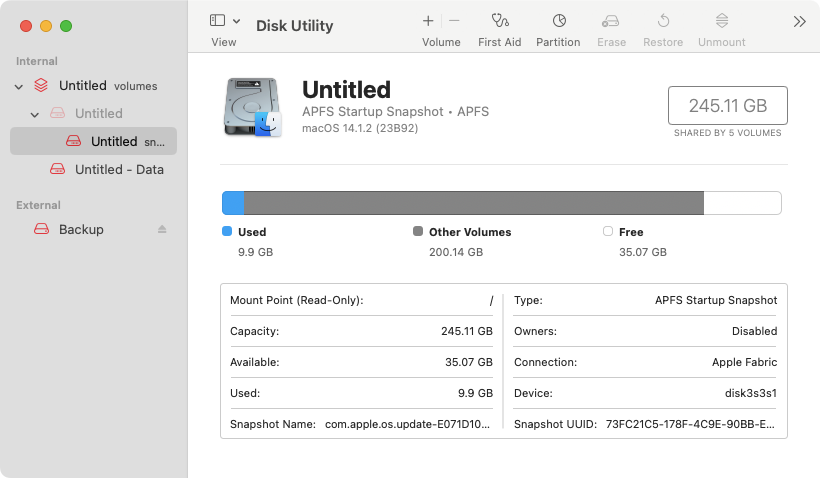Click the Connection value Apple Fabric
Screen dimensions: 820x478
pos(744,362)
